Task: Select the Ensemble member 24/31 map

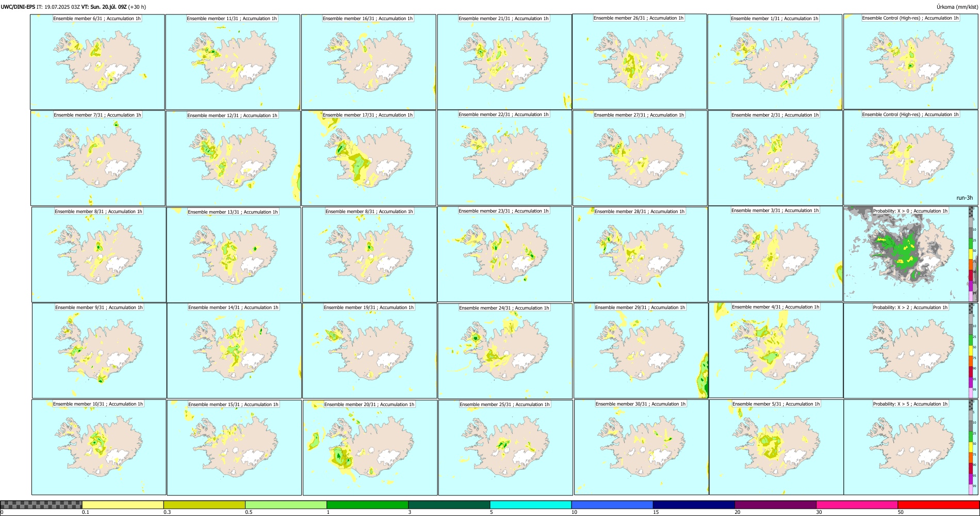Action: (x=505, y=351)
